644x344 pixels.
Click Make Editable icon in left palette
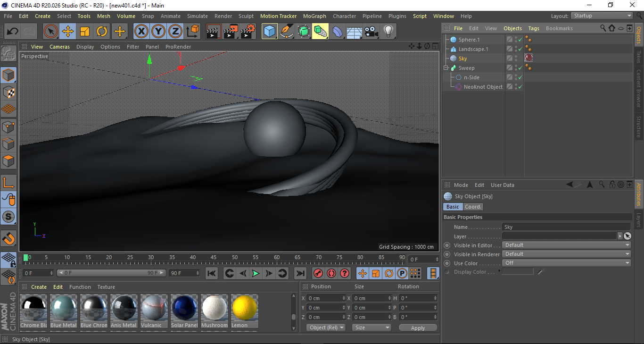pyautogui.click(x=8, y=53)
